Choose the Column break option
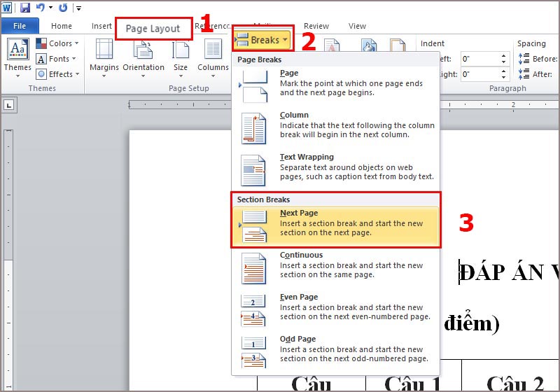 click(335, 128)
